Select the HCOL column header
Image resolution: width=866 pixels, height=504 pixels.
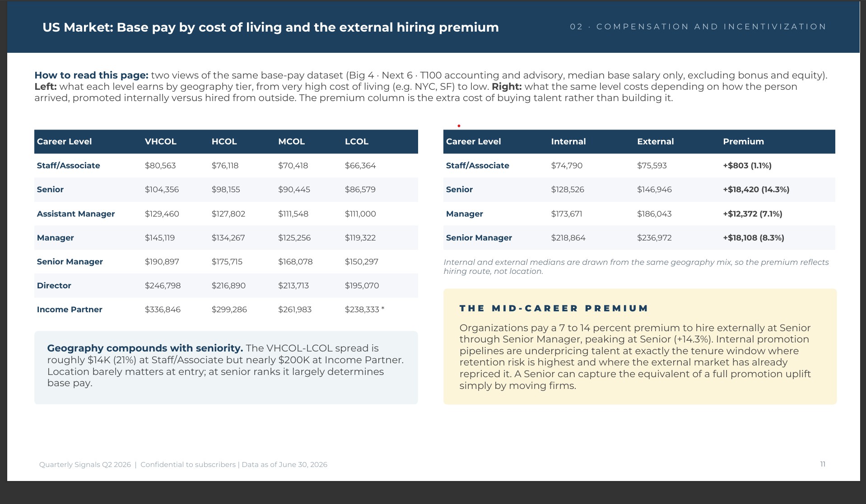pyautogui.click(x=224, y=141)
